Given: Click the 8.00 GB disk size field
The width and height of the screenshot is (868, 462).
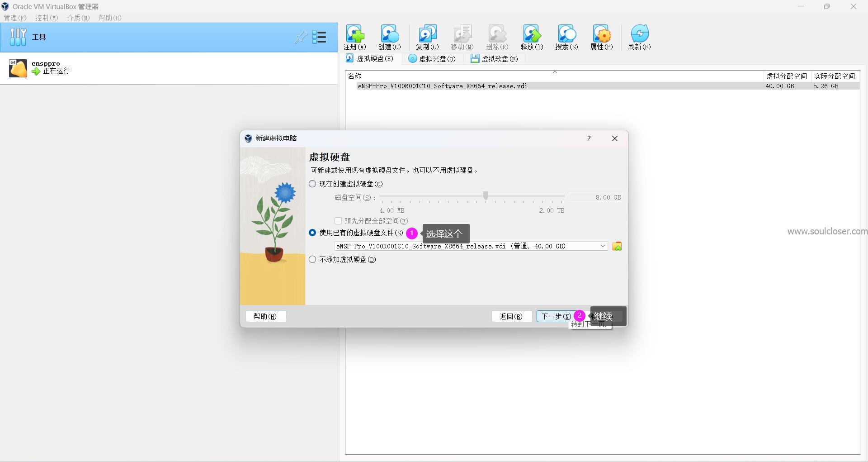Looking at the screenshot, I should [x=595, y=197].
